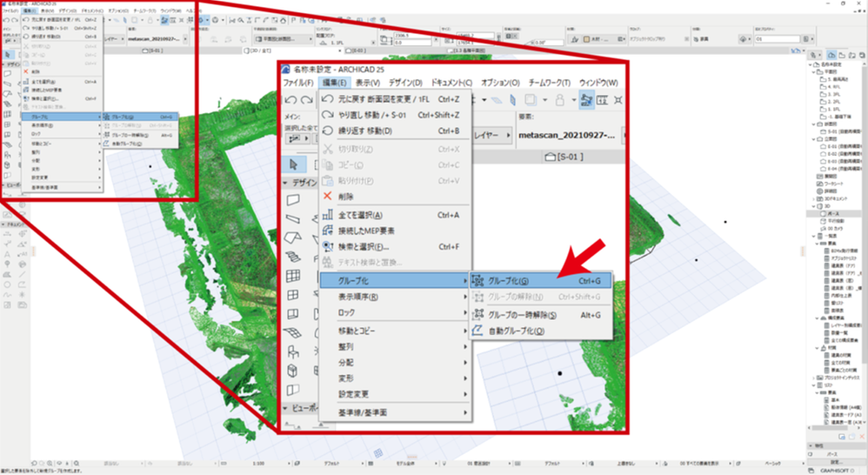Click the 1:100 scale in the bottom bar

tap(258, 464)
